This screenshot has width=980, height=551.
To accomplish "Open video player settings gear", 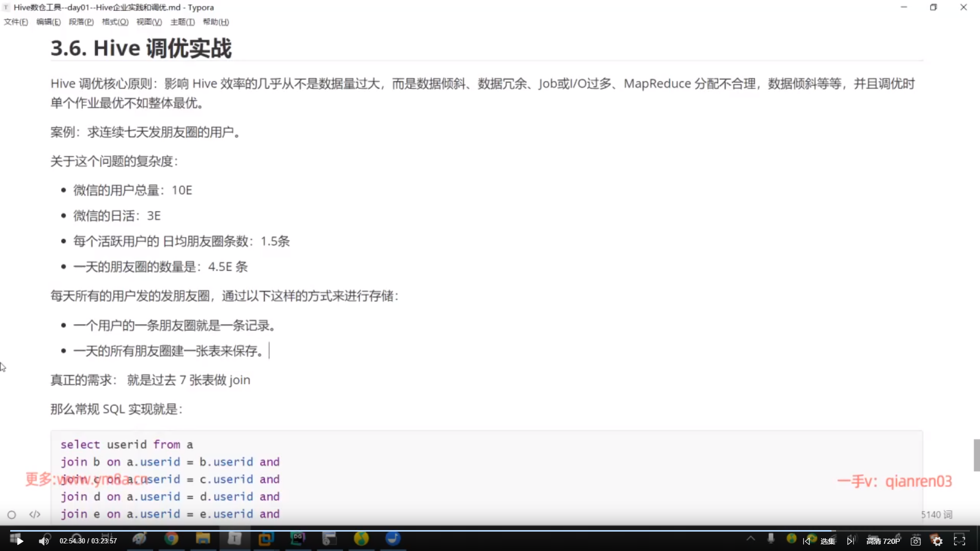I will pyautogui.click(x=938, y=541).
